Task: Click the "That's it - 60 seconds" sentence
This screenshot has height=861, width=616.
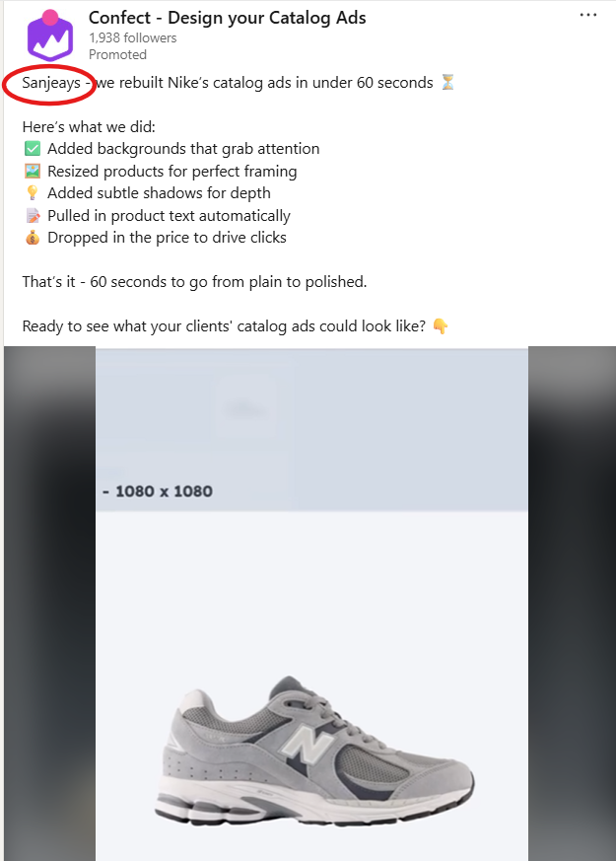Action: (194, 282)
